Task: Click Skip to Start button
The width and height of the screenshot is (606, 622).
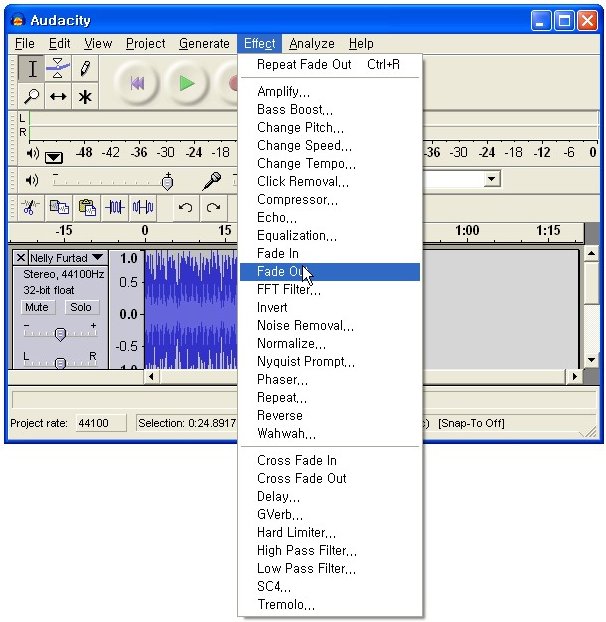Action: (136, 83)
